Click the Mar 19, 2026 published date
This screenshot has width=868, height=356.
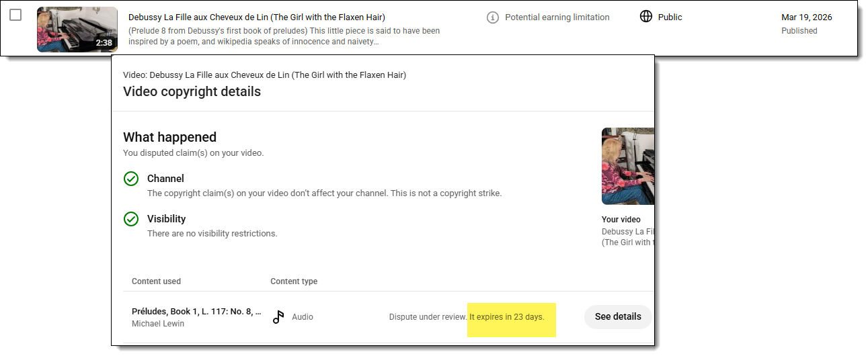click(807, 17)
